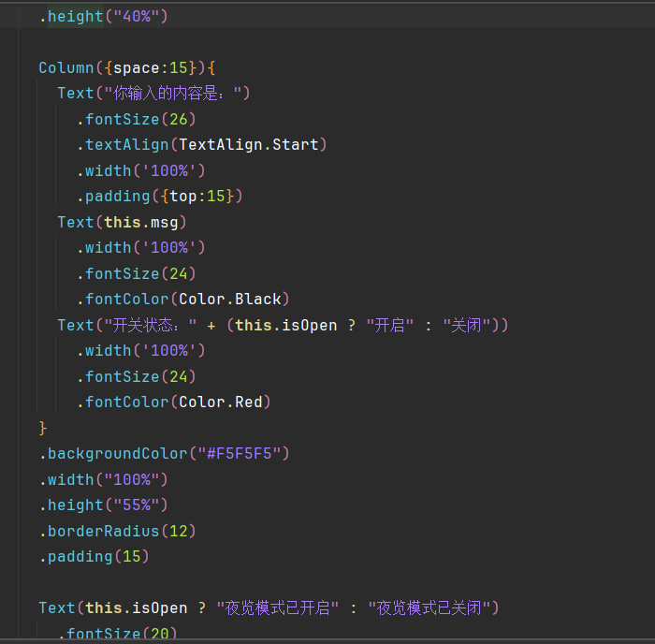Click the double-quoted .width("100%") line
The height and width of the screenshot is (644, 655).
(104, 480)
